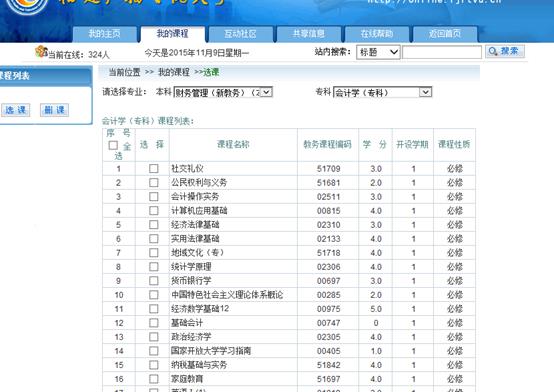Viewport: 554px width, 392px height.
Task: Click 我的课程 in the breadcrumb
Action: click(174, 72)
